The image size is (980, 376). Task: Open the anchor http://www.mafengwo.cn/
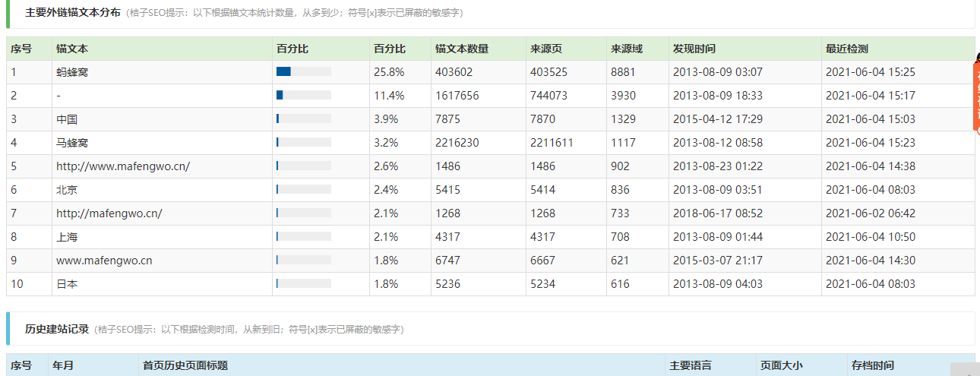tap(123, 166)
